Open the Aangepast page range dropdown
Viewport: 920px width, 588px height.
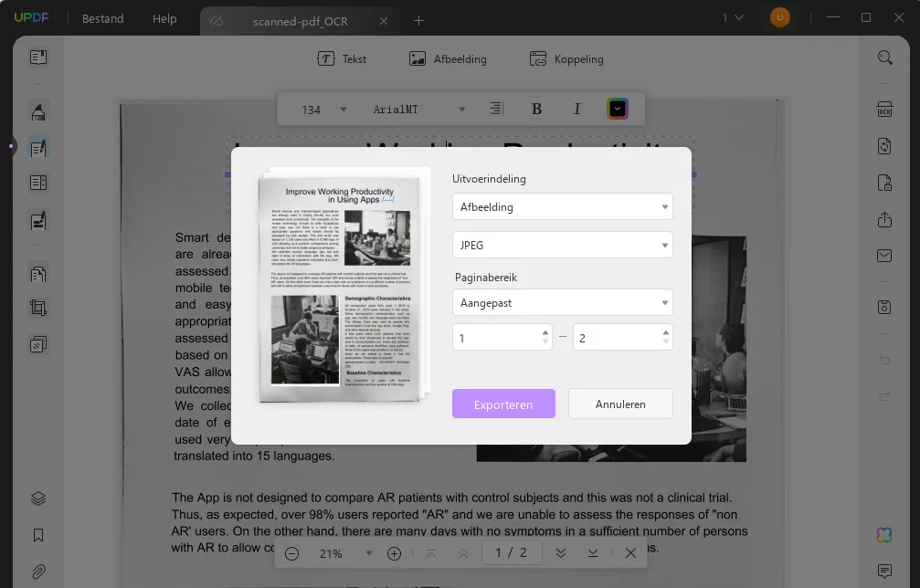[x=562, y=303]
